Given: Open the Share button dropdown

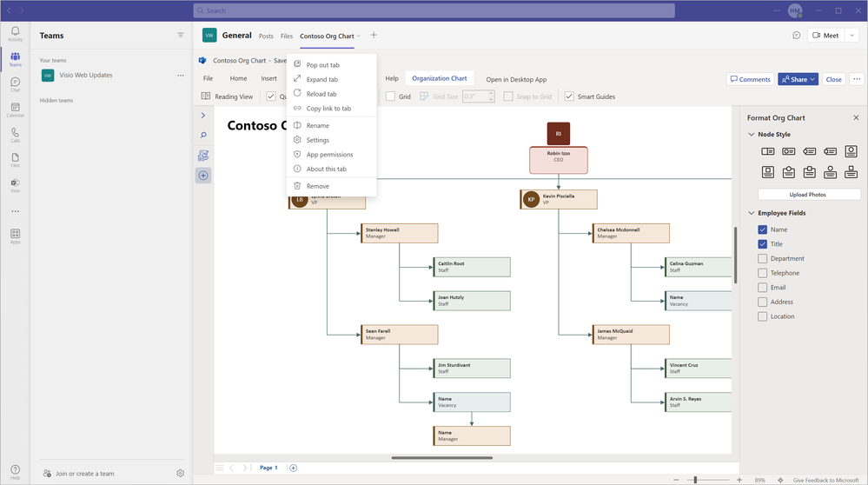Looking at the screenshot, I should point(812,79).
